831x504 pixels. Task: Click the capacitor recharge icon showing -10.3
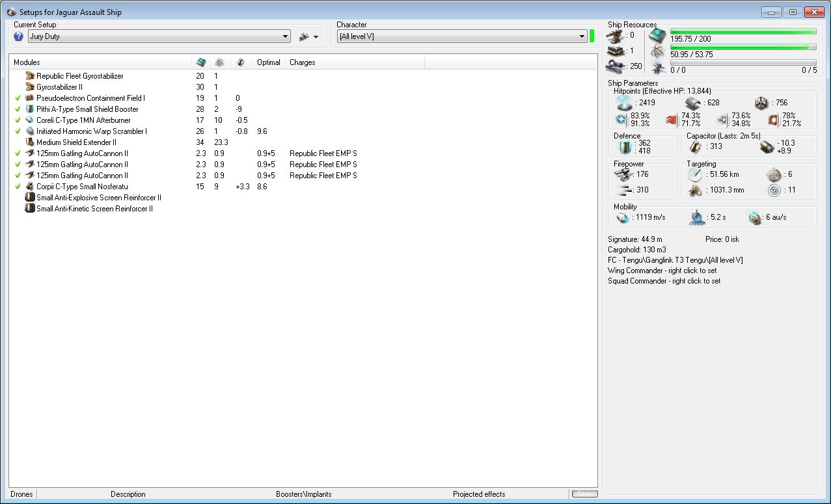[767, 147]
